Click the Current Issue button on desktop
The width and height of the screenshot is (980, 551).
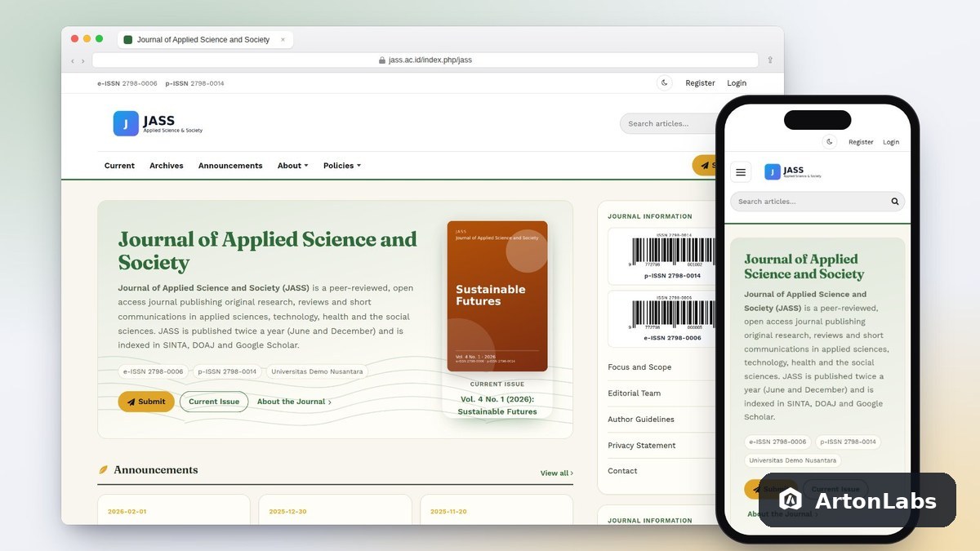pyautogui.click(x=214, y=402)
